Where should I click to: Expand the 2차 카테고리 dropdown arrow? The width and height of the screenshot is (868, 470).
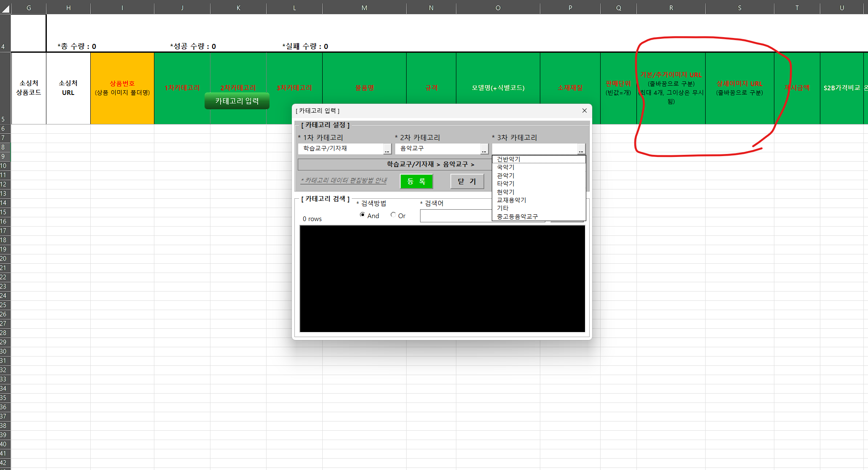pyautogui.click(x=484, y=149)
